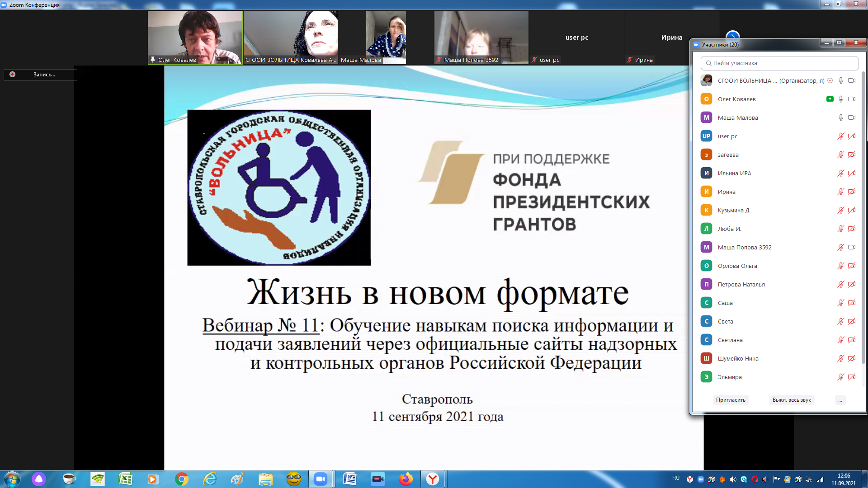Unmute the microphone for user pc
Screen dimensions: 868x488
(x=841, y=136)
